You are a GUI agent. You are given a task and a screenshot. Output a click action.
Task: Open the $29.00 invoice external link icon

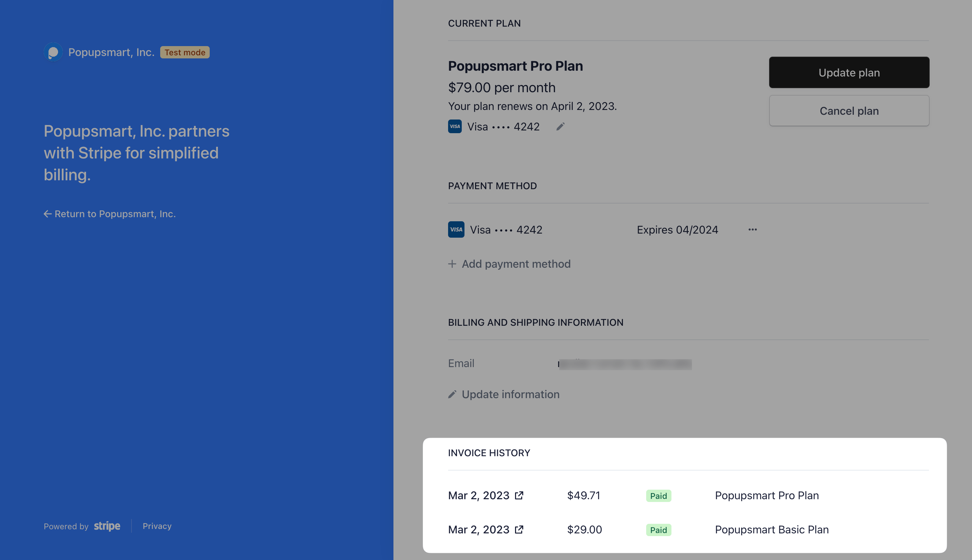(519, 530)
